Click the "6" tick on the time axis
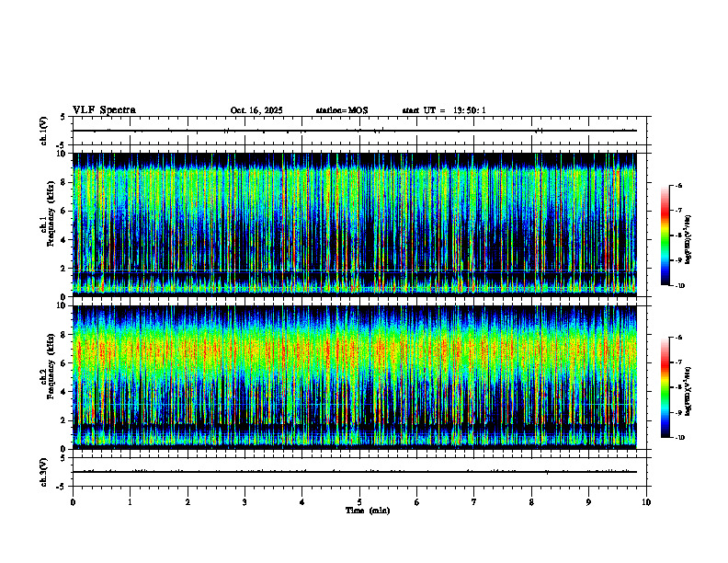Screen dimensions: 728x563 416,502
